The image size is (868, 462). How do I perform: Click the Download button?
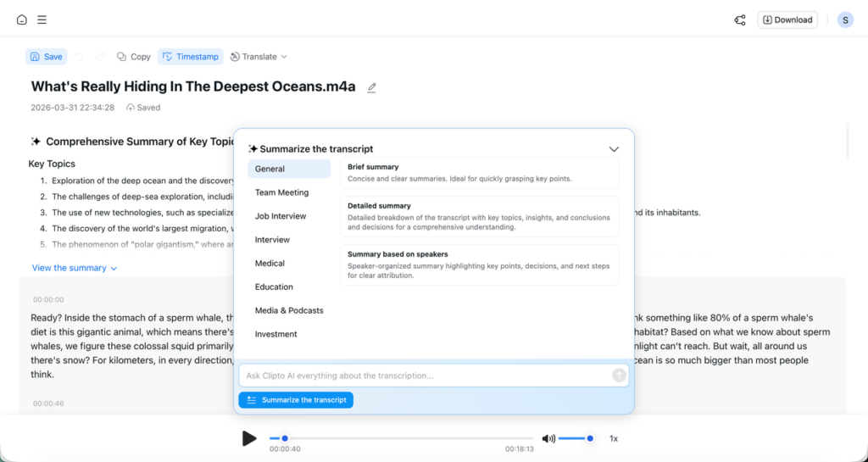click(x=787, y=20)
